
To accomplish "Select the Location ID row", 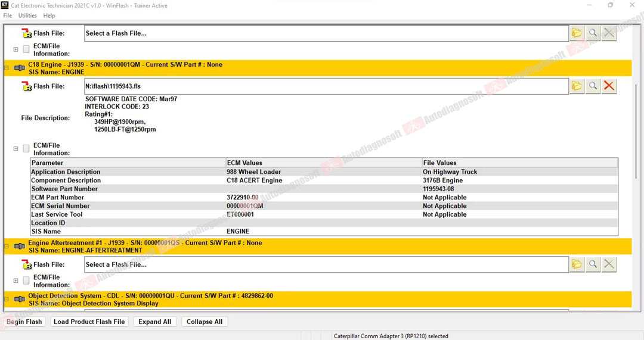I will pyautogui.click(x=324, y=223).
